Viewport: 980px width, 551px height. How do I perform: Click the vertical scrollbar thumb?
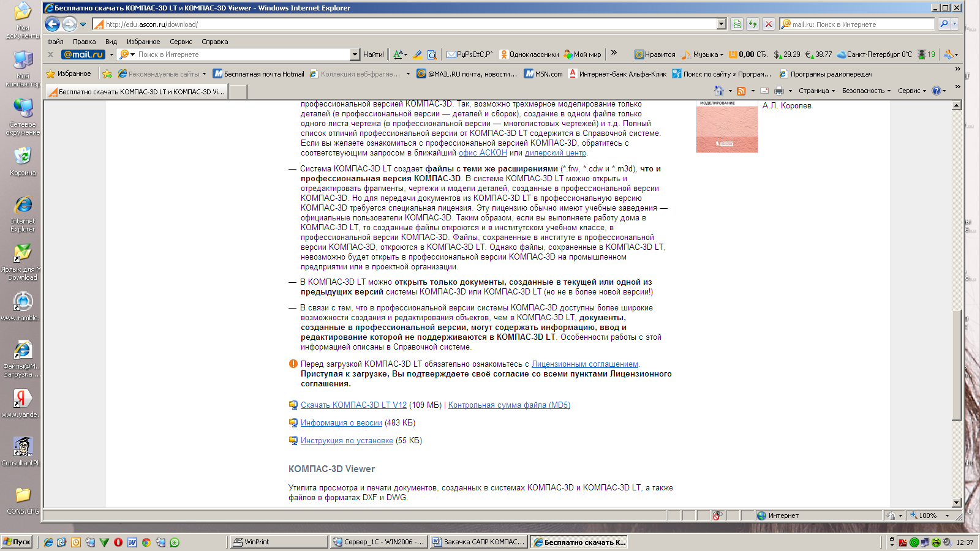(957, 365)
